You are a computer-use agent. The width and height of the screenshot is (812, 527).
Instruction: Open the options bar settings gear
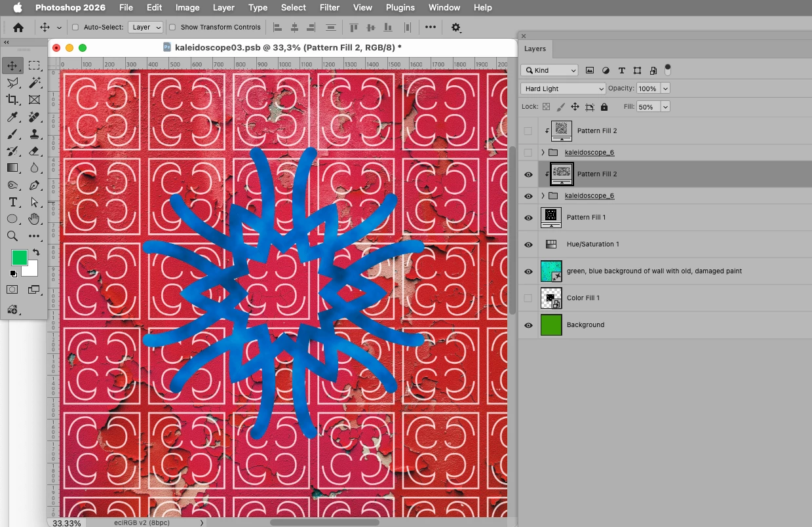pyautogui.click(x=456, y=28)
